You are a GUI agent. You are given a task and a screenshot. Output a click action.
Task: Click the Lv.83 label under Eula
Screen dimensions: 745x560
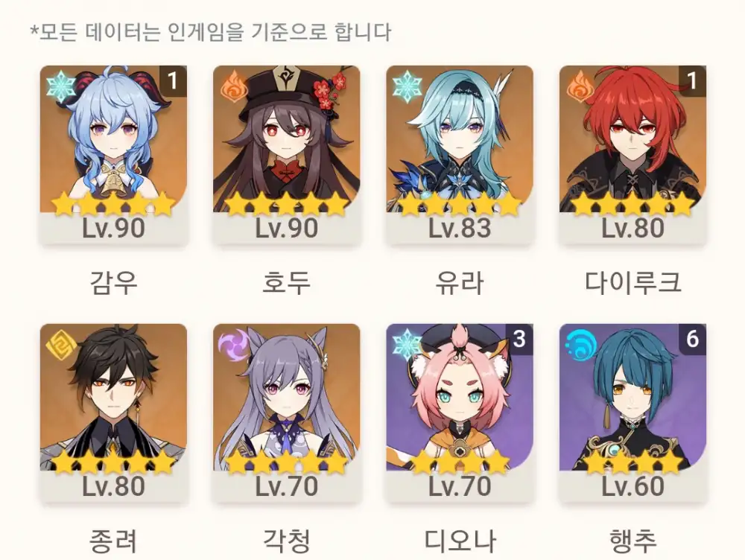click(x=460, y=228)
